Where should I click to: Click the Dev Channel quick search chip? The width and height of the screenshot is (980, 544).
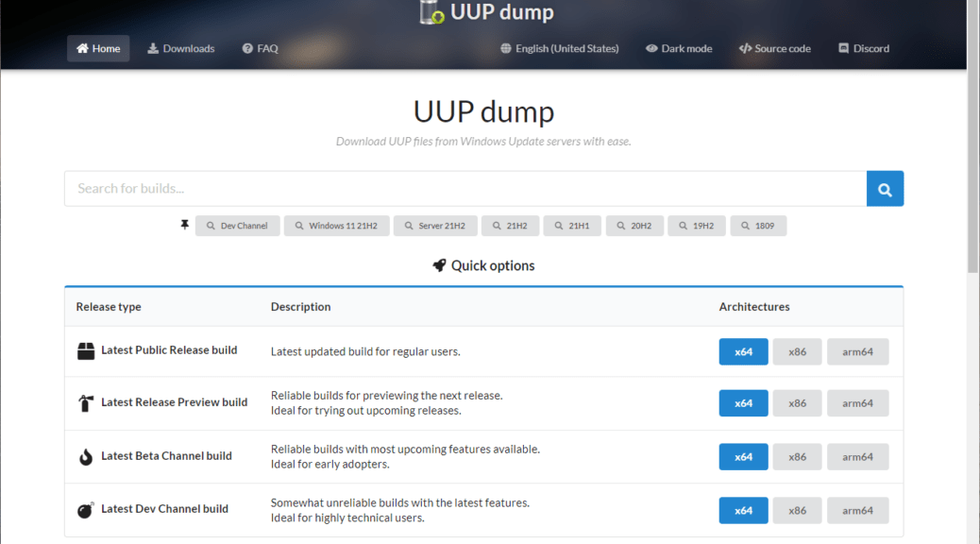237,227
